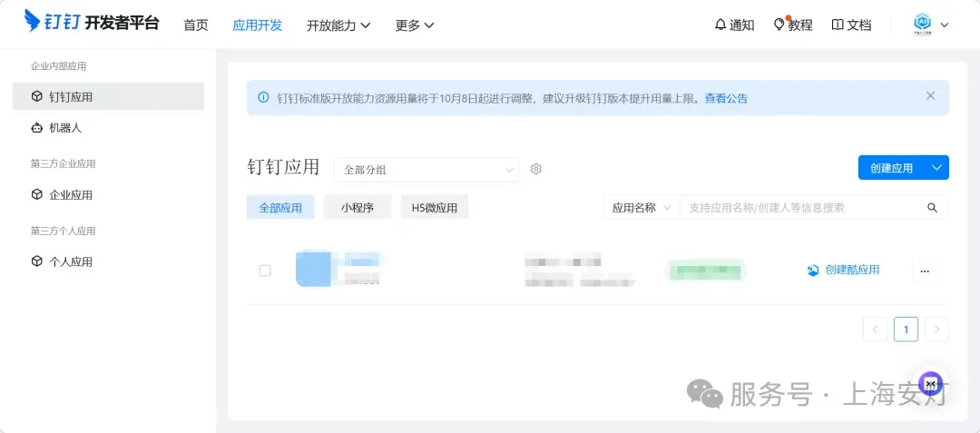Click the blurred app icon thumbnail
The image size is (980, 433).
click(313, 268)
